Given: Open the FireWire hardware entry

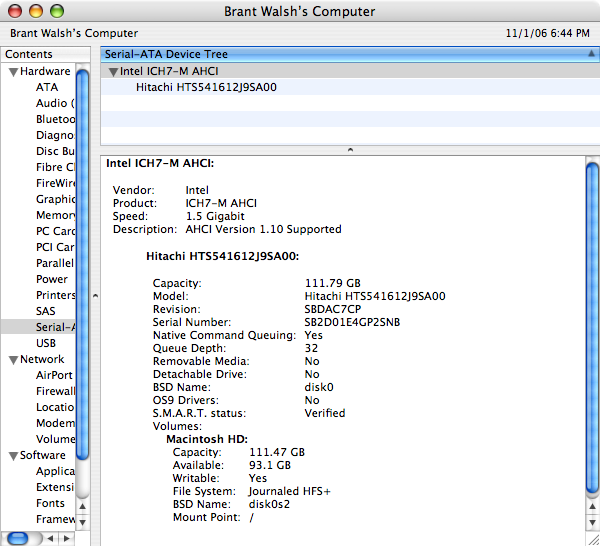Looking at the screenshot, I should click(55, 183).
